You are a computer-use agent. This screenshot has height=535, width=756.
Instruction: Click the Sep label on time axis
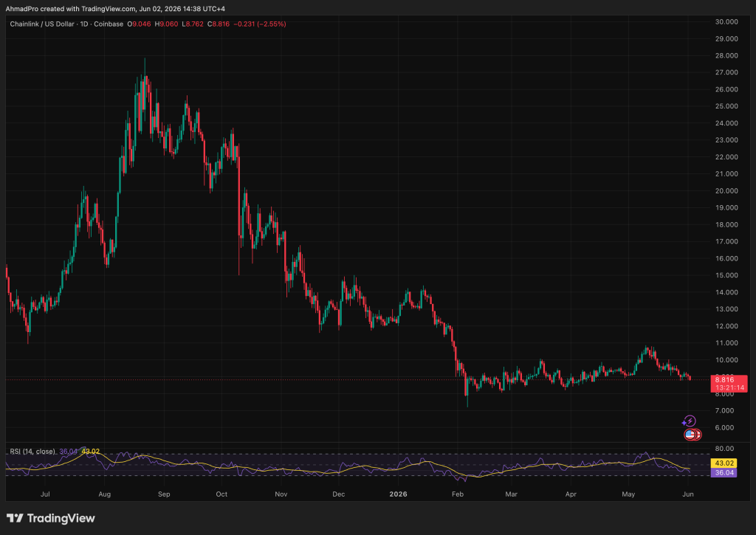click(165, 494)
